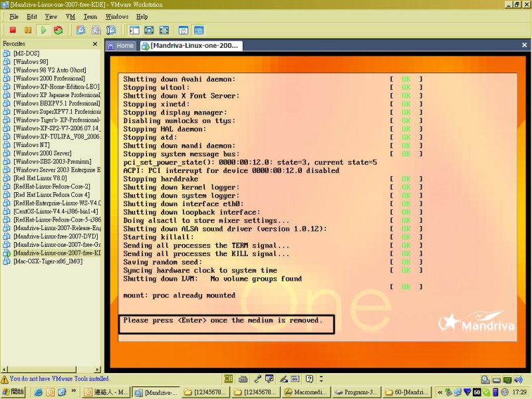Click the Summary view toolbar icon
This screenshot has height=399, width=532.
pyautogui.click(x=184, y=30)
